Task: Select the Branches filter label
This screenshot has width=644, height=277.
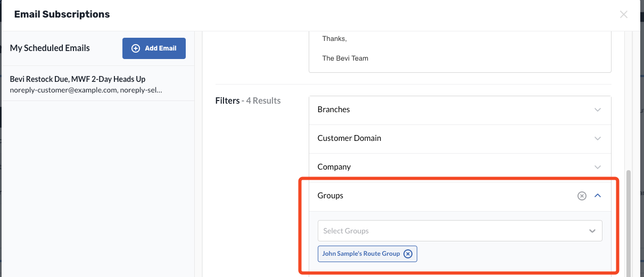Action: (x=334, y=110)
